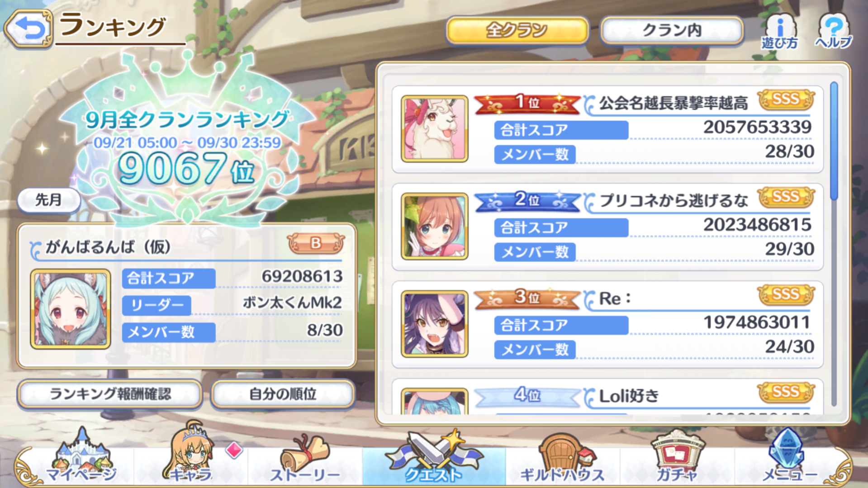Show 先月 ranking results
The width and height of the screenshot is (868, 488).
[x=49, y=200]
